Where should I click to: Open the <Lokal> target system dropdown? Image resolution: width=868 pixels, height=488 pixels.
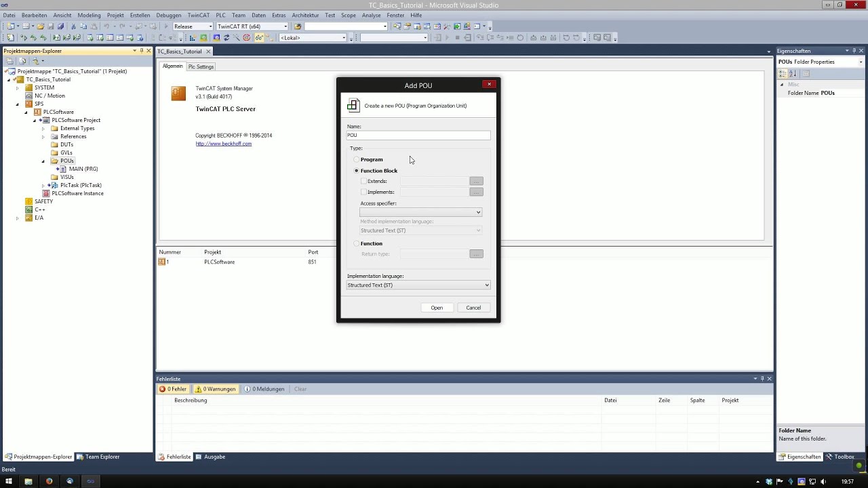click(x=313, y=38)
